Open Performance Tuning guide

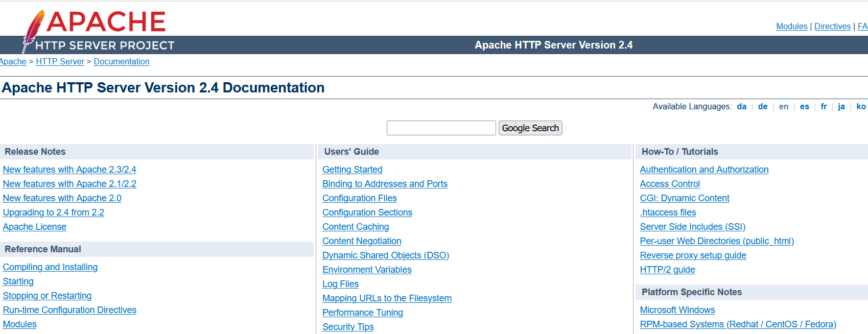[x=363, y=313]
